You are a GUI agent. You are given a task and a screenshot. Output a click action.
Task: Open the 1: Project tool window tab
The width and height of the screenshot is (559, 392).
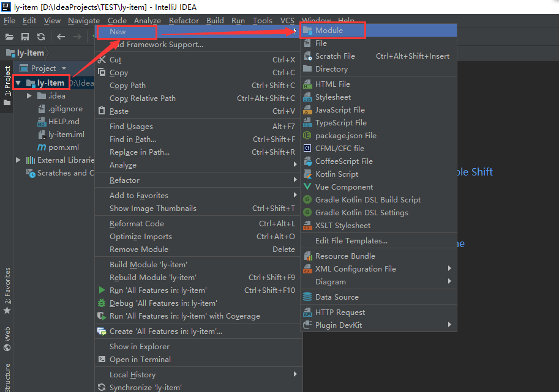[x=7, y=86]
